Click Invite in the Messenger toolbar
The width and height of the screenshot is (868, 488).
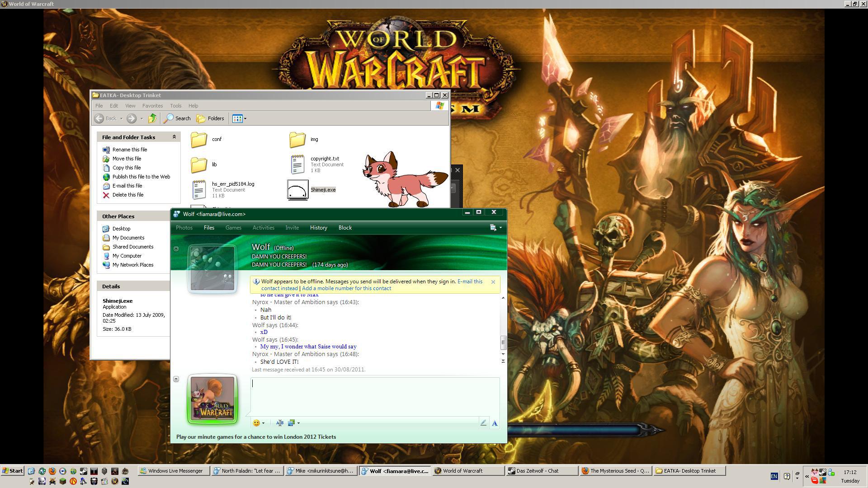click(292, 228)
